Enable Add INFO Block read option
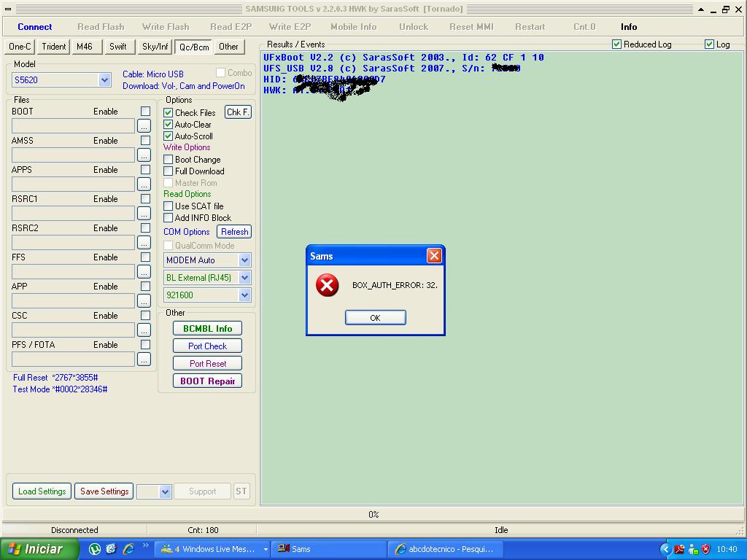The height and width of the screenshot is (560, 747). (169, 217)
